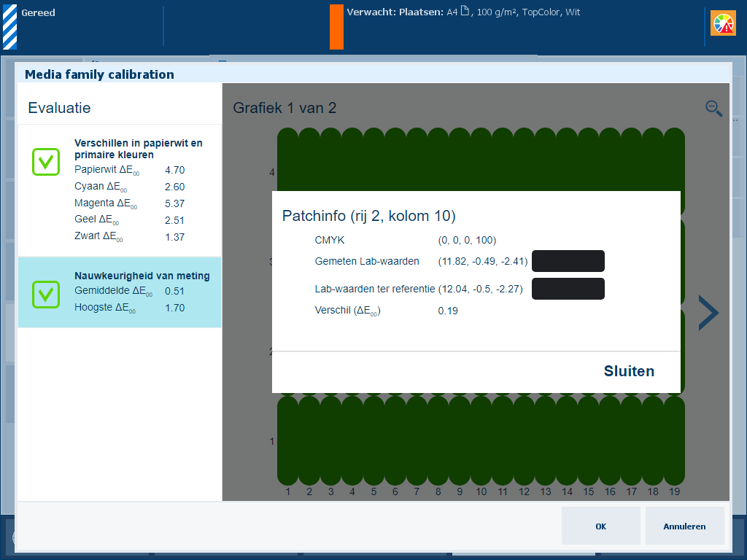Click column label 5 below chart
The width and height of the screenshot is (747, 560).
(x=373, y=491)
